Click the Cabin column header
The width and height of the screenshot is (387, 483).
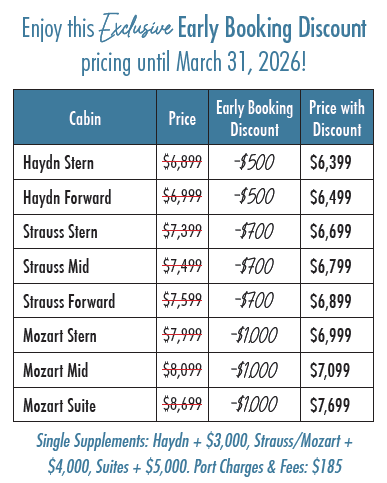click(x=85, y=118)
